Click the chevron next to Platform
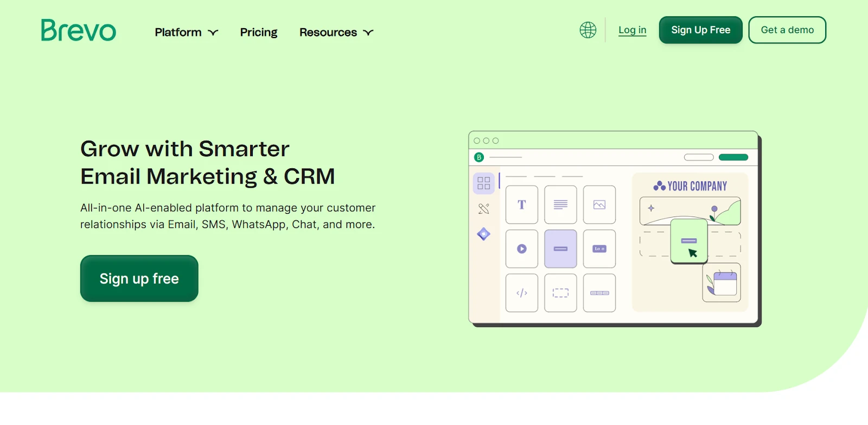Image resolution: width=868 pixels, height=425 pixels. click(213, 33)
